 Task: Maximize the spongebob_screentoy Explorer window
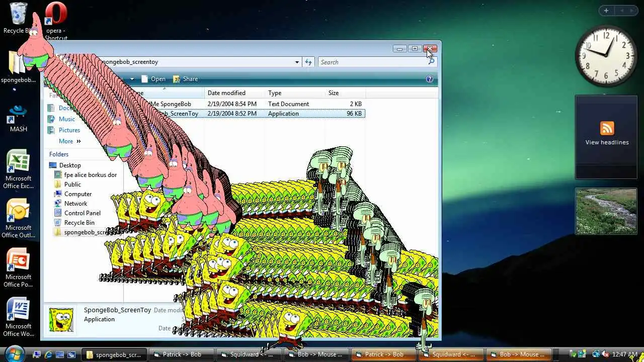(x=415, y=49)
